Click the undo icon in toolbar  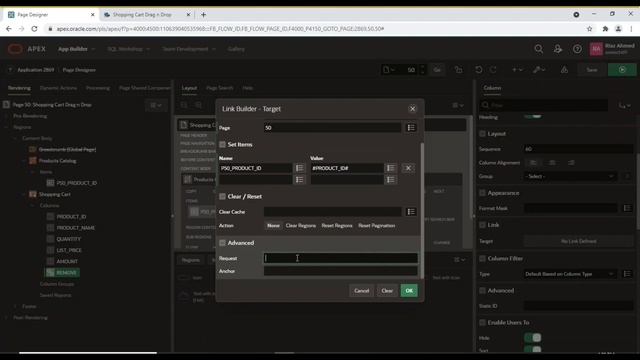pos(478,70)
